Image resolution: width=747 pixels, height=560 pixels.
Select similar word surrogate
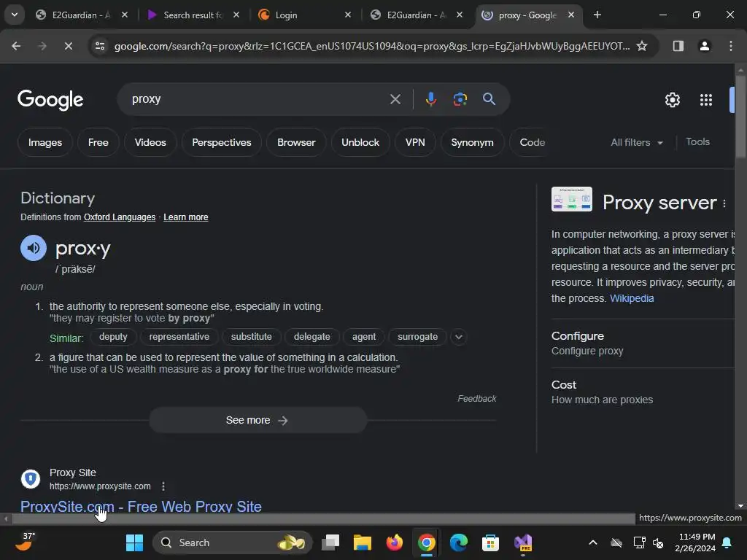(417, 337)
